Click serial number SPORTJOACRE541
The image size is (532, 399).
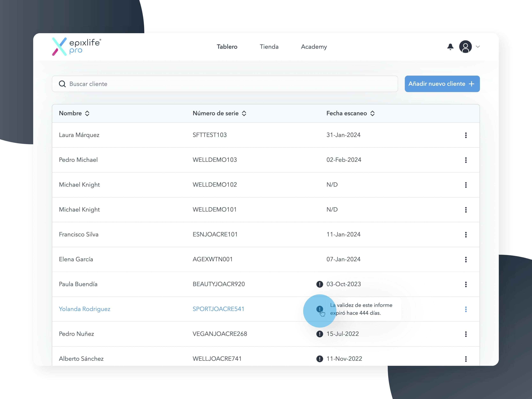click(x=218, y=309)
